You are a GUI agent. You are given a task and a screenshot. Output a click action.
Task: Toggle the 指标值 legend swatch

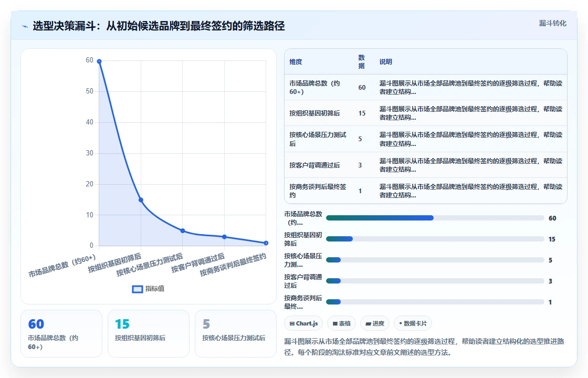click(x=138, y=289)
